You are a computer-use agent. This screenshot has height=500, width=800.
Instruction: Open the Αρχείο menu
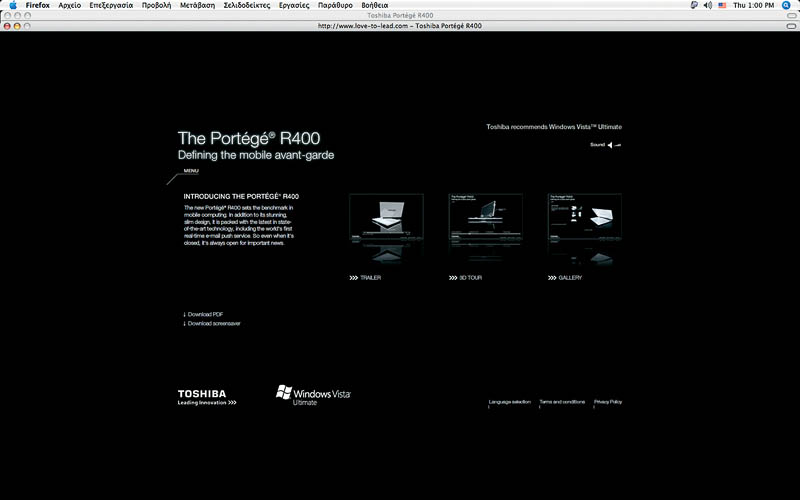69,5
